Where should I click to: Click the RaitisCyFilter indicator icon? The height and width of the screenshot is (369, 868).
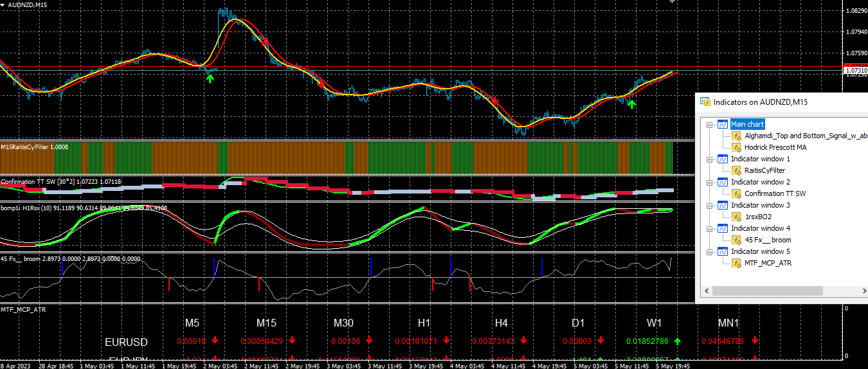pyautogui.click(x=737, y=170)
